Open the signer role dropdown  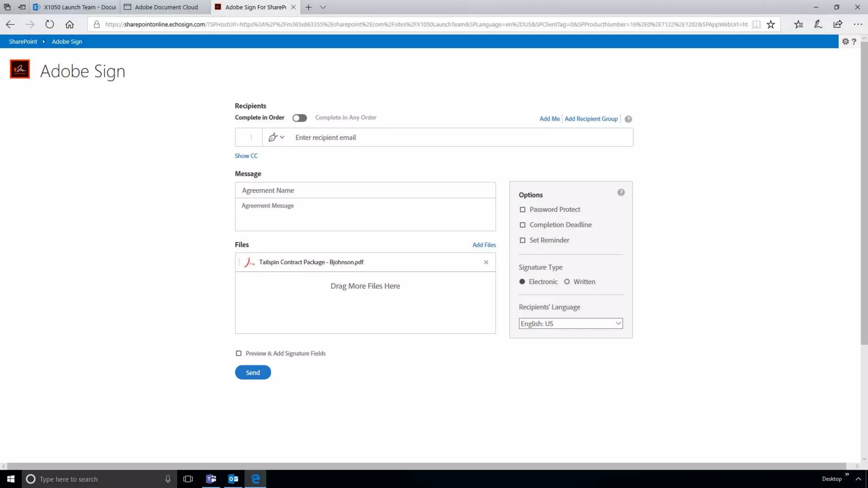(x=276, y=137)
